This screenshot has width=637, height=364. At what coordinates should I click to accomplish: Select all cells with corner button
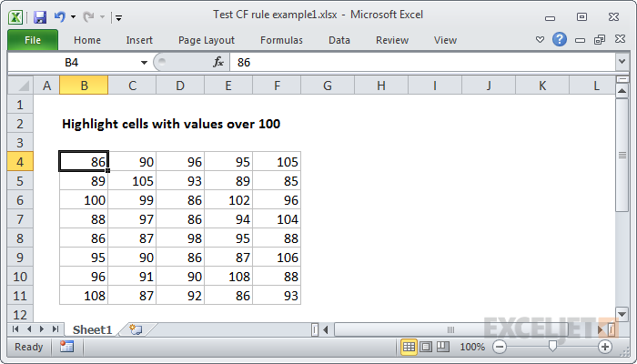[20, 86]
